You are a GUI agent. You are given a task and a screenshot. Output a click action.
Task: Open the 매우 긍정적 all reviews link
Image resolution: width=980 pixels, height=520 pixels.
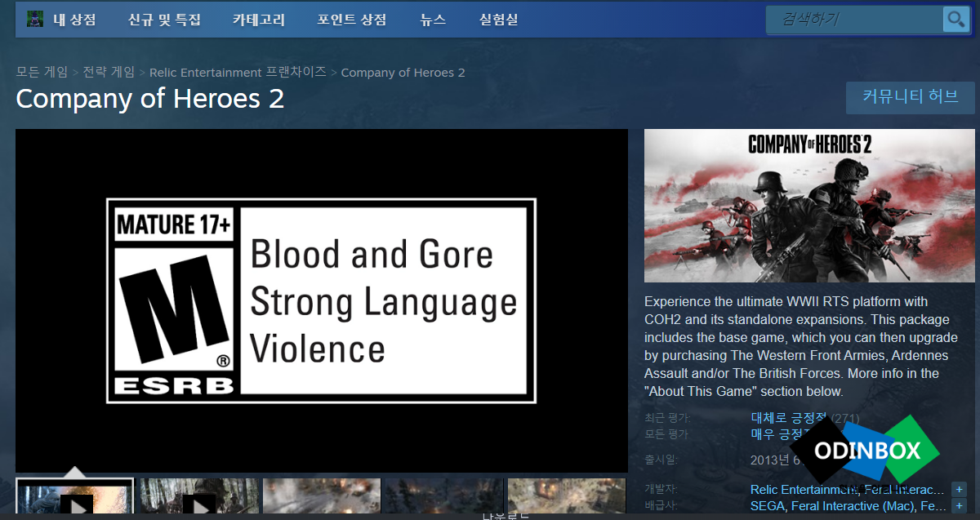coord(784,434)
